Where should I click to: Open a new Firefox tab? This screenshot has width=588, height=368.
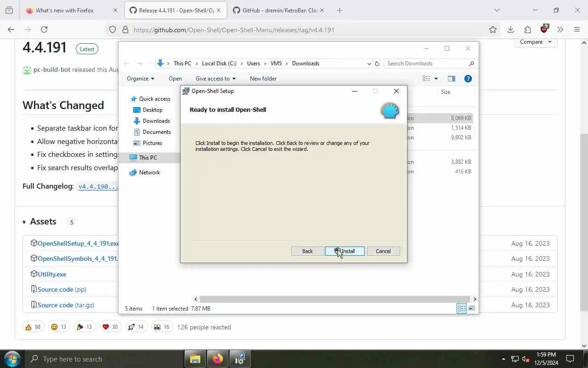pyautogui.click(x=339, y=10)
